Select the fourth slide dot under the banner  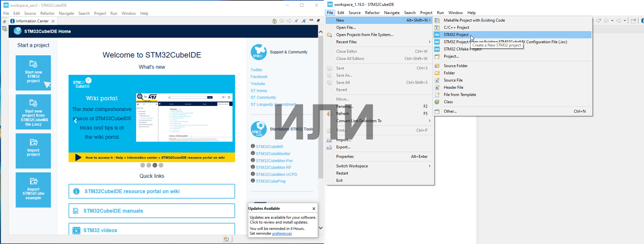161,165
